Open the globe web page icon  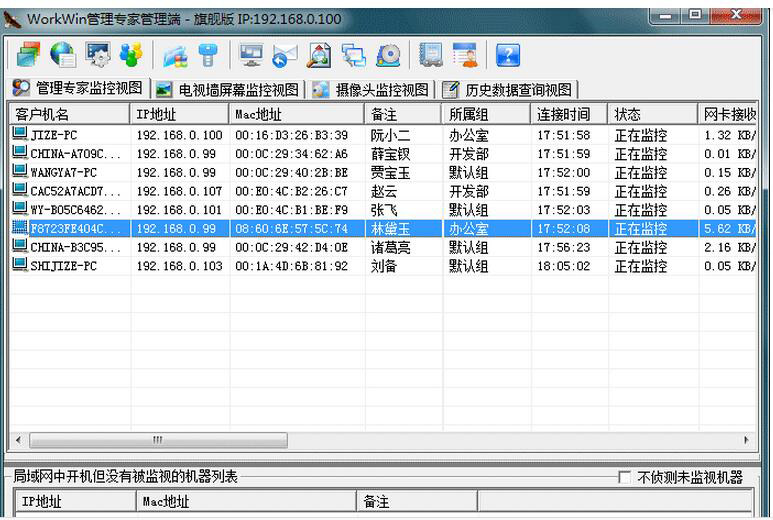tap(63, 54)
